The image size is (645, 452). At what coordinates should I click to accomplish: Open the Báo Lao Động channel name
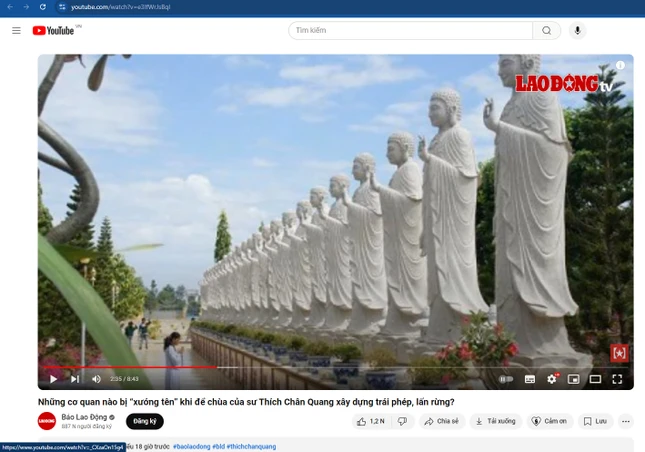tap(84, 417)
